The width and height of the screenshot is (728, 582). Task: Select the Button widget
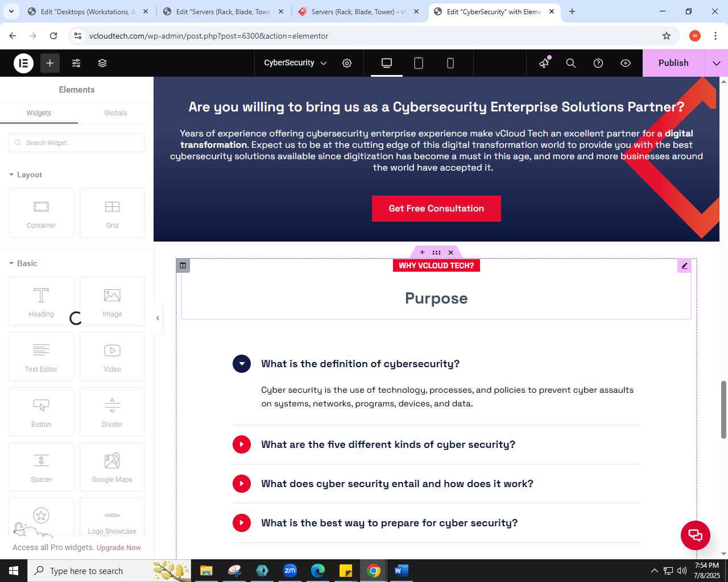41,412
